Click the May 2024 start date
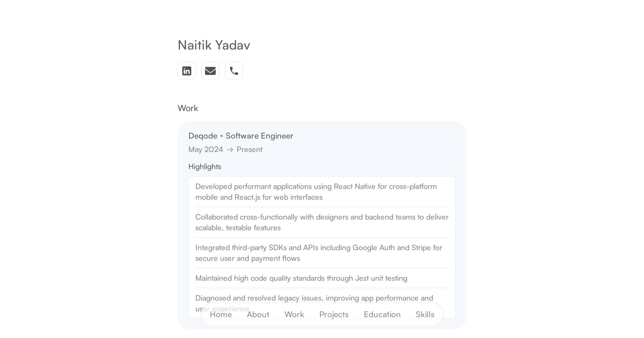This screenshot has height=338, width=644. [206, 149]
